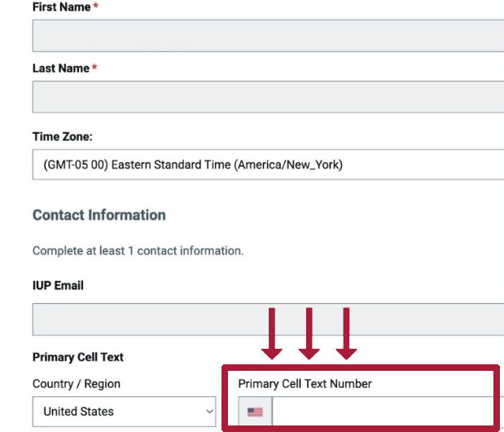The image size is (504, 432).
Task: Click the Primary Cell Text Number label
Action: pos(305,384)
